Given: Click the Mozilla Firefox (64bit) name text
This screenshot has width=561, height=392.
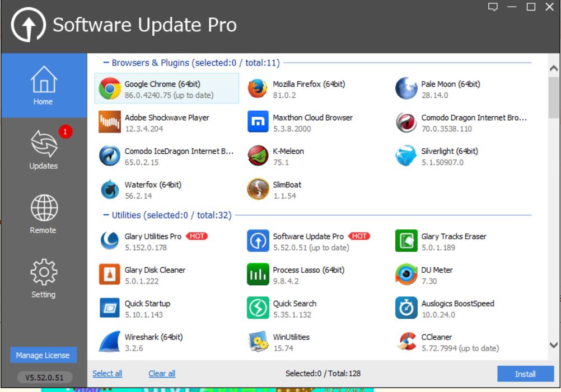Looking at the screenshot, I should pos(308,84).
